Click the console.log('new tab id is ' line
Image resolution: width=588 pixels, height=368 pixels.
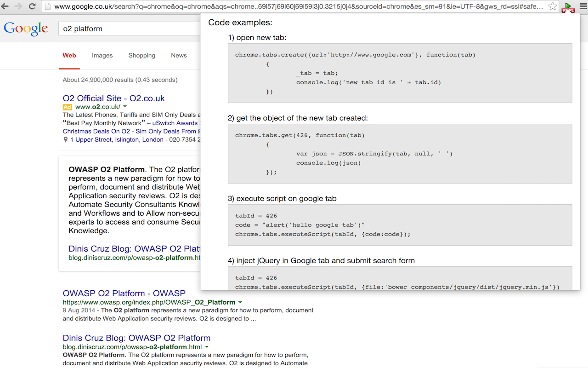368,82
